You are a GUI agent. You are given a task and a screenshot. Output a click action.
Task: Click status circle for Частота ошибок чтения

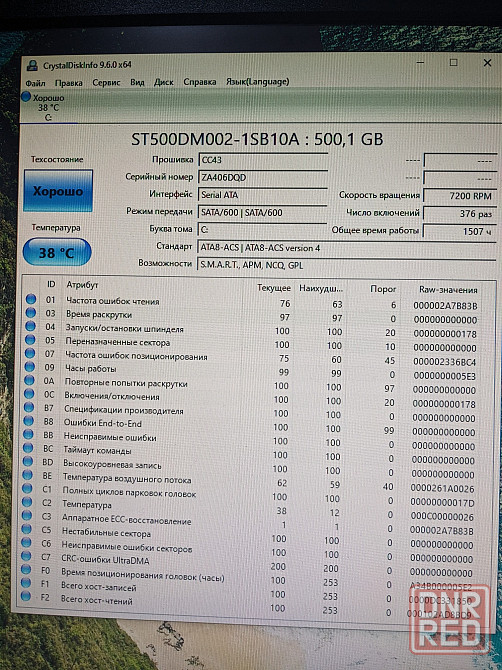31,299
